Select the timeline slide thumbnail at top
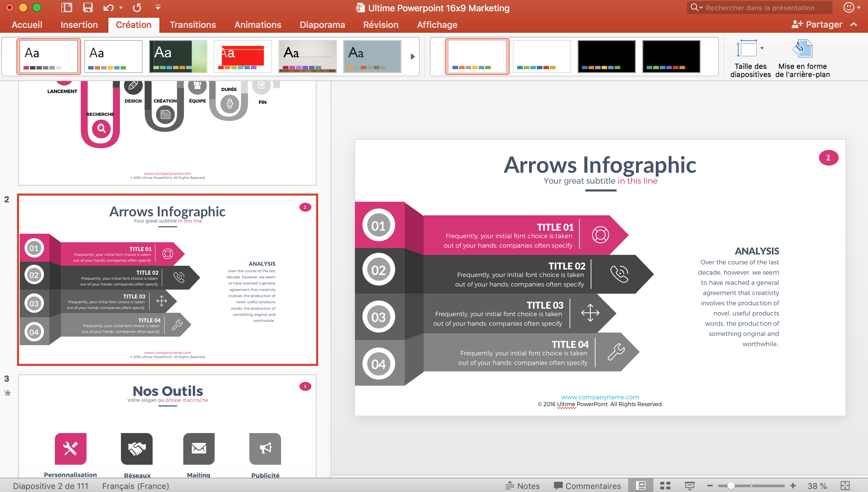 tap(167, 133)
